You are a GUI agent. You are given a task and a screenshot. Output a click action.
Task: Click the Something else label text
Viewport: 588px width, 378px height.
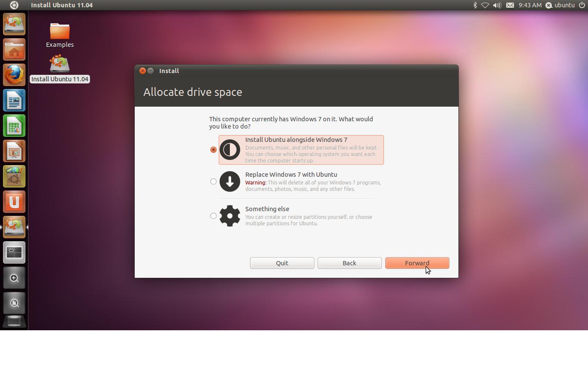tap(267, 209)
